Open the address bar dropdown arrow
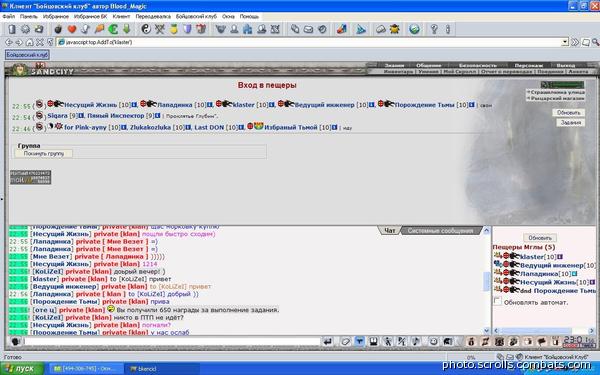600x375 pixels. coord(565,42)
